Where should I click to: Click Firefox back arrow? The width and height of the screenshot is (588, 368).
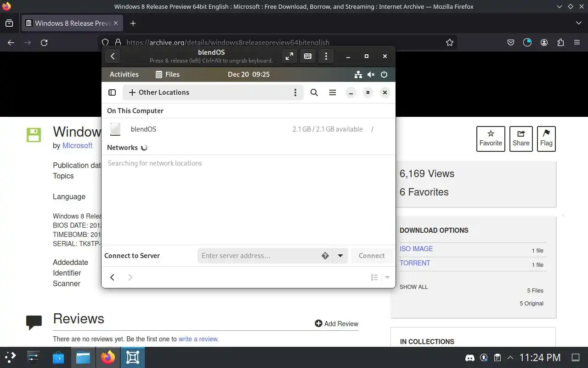(x=11, y=42)
